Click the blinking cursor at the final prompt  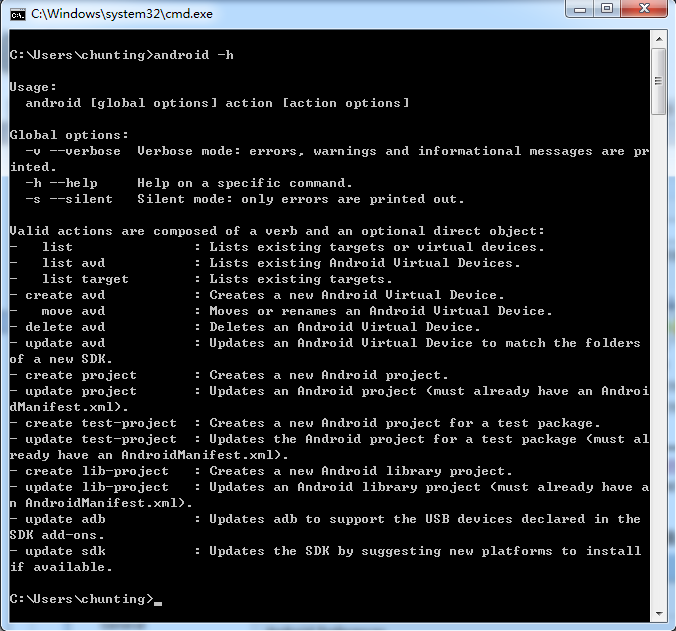click(x=158, y=603)
